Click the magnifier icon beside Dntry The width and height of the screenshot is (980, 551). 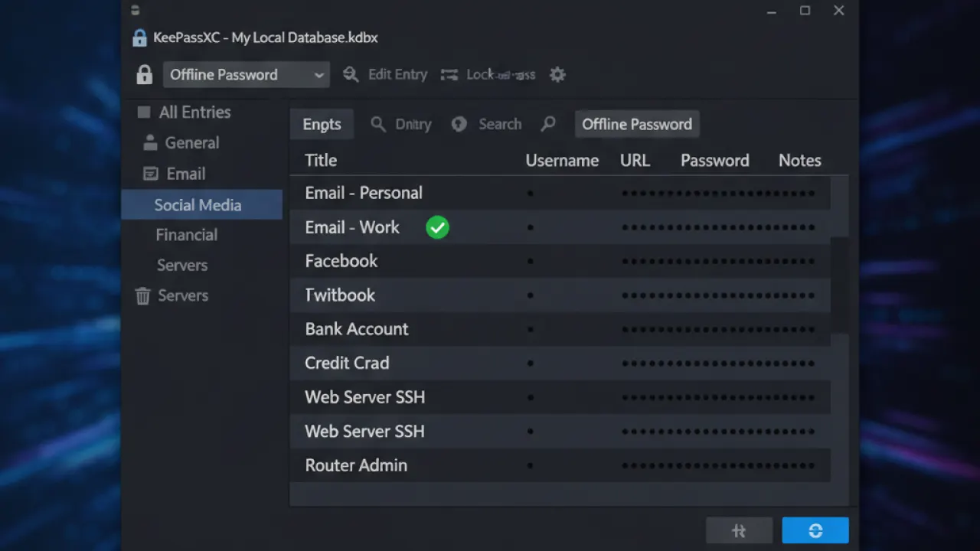pyautogui.click(x=378, y=124)
